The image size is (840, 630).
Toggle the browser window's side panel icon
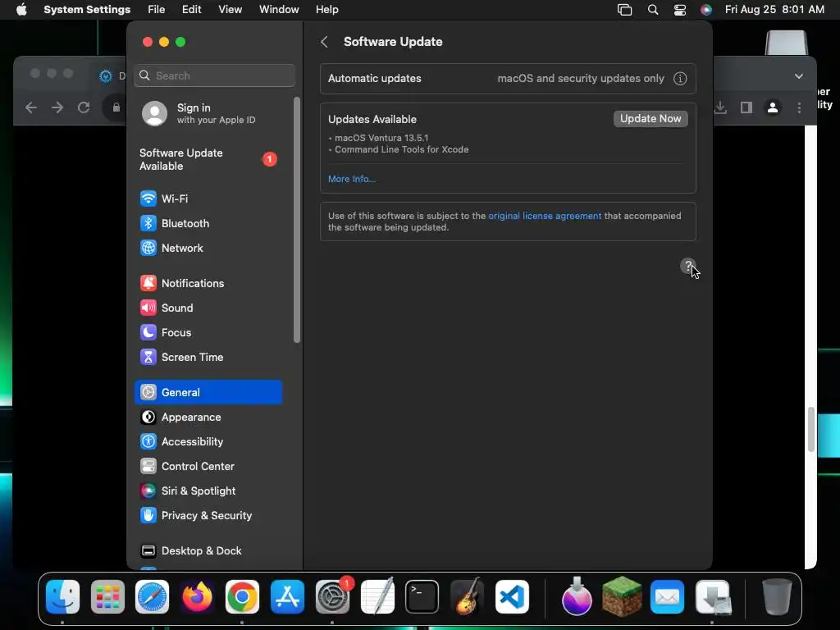746,107
